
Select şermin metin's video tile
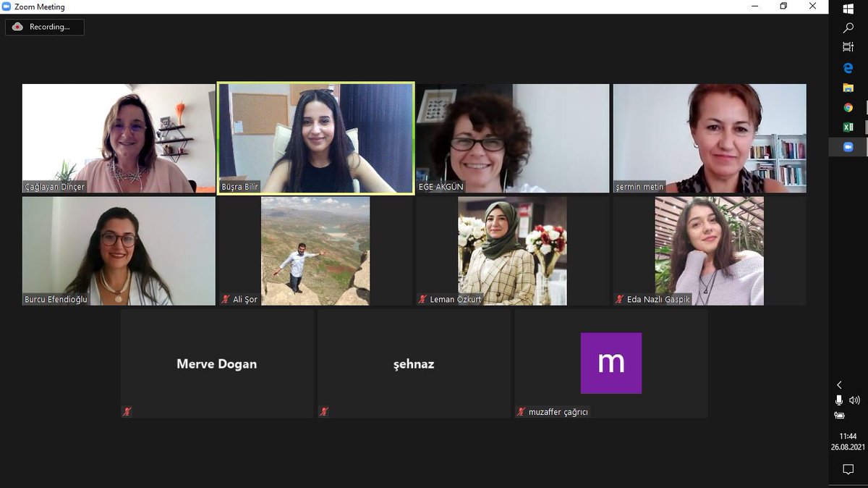click(x=710, y=138)
